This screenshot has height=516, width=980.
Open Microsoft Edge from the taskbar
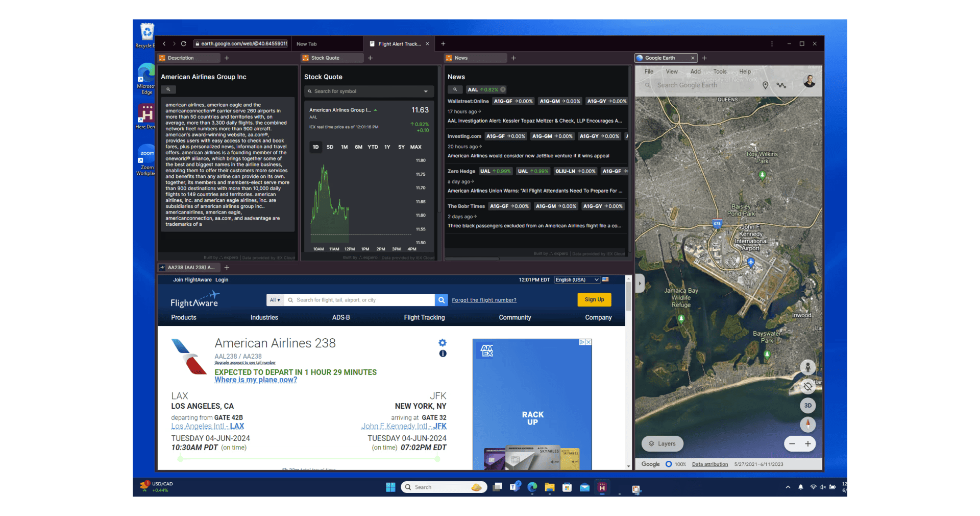click(x=532, y=487)
